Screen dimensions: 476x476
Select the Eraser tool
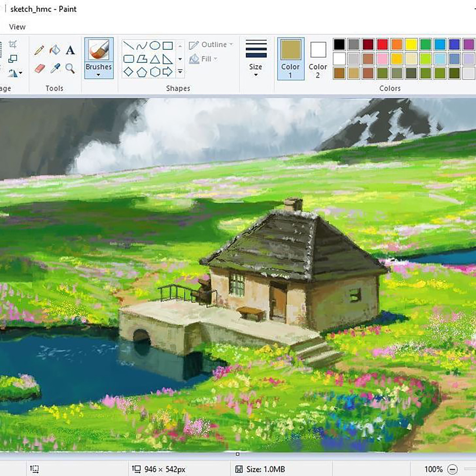(x=40, y=68)
